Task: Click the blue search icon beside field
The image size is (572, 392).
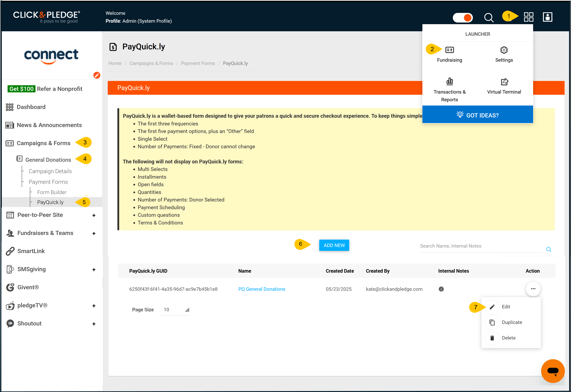Action: (548, 249)
